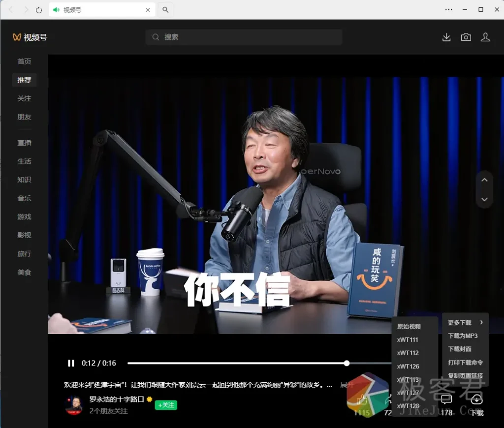
Task: Choose 原始视频 in the download submenu
Action: click(x=409, y=327)
